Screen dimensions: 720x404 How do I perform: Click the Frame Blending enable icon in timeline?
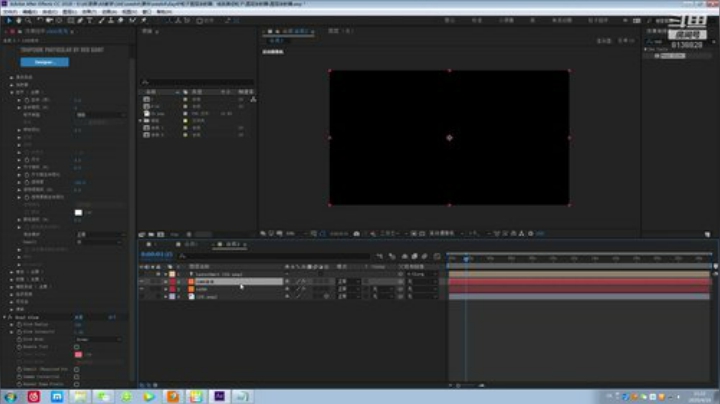point(415,256)
